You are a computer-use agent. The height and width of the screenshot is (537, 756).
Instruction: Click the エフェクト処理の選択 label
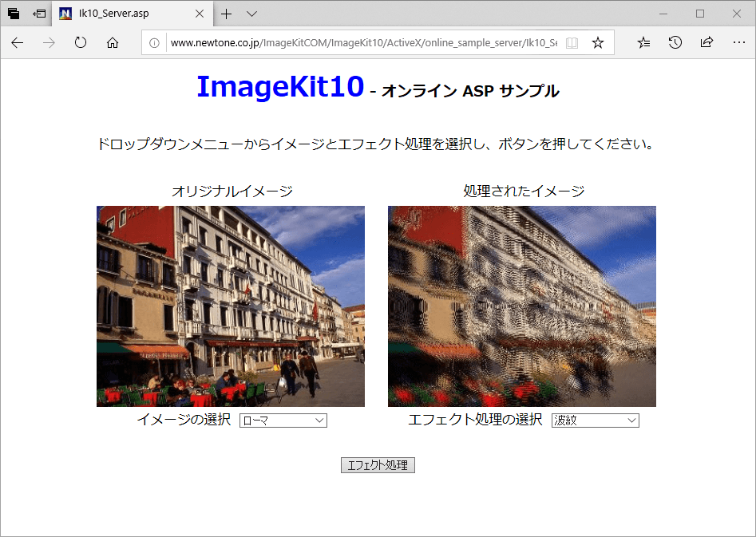pyautogui.click(x=475, y=420)
